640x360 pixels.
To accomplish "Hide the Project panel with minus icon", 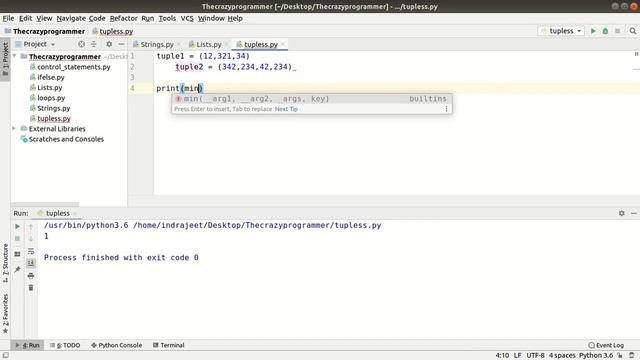I will coord(121,44).
